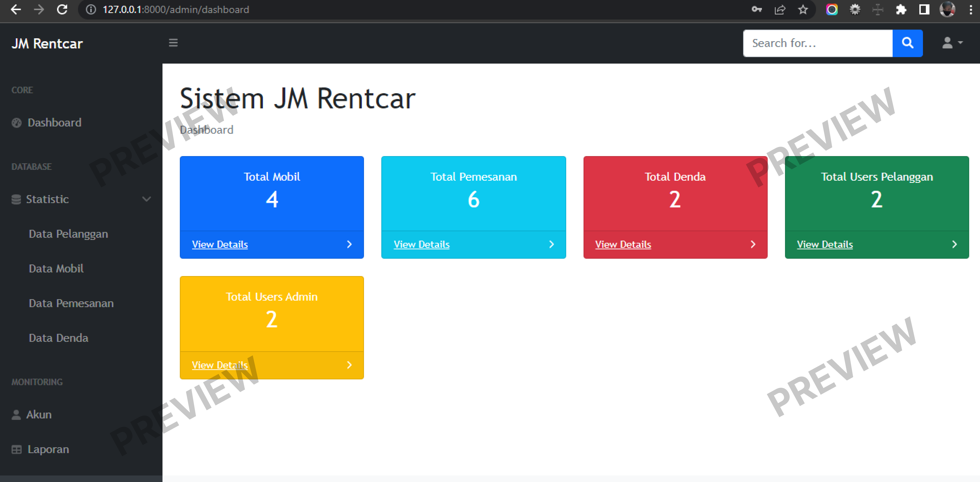Image resolution: width=980 pixels, height=482 pixels.
Task: Open Akun in the sidebar
Action: (x=39, y=414)
